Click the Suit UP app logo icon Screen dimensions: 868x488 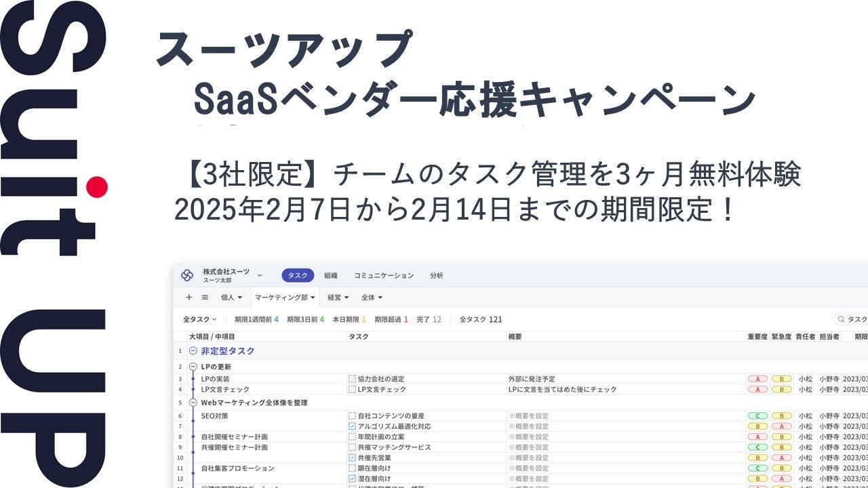187,275
